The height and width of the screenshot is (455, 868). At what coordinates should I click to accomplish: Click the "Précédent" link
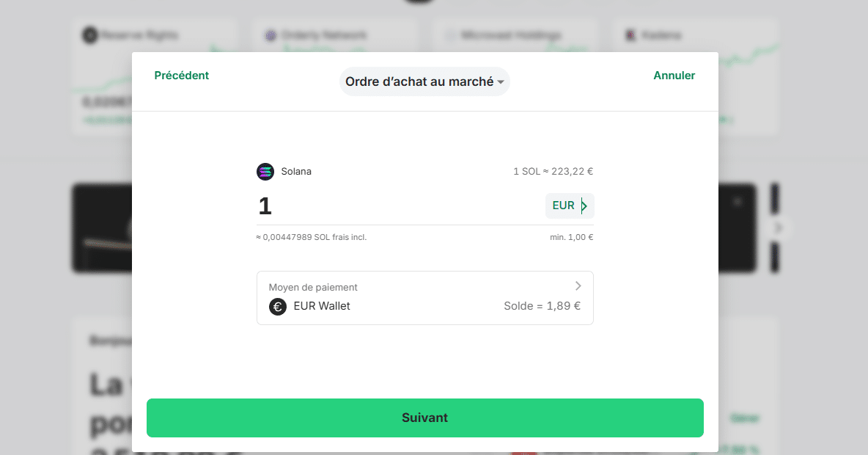point(181,75)
